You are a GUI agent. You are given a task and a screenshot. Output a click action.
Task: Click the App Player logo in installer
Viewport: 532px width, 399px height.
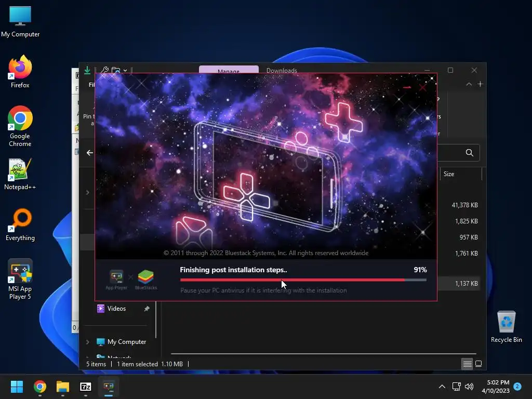116,280
